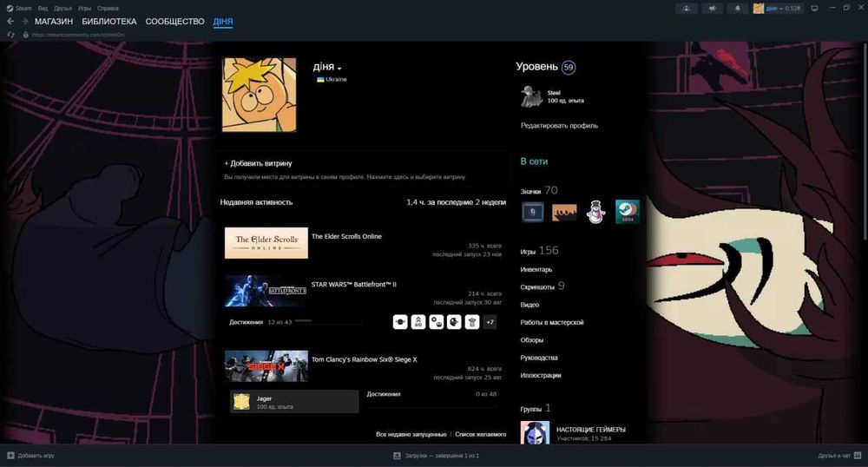Screen dimensions: 868x467
Task: Show the +7 more achievements
Action: (490, 322)
